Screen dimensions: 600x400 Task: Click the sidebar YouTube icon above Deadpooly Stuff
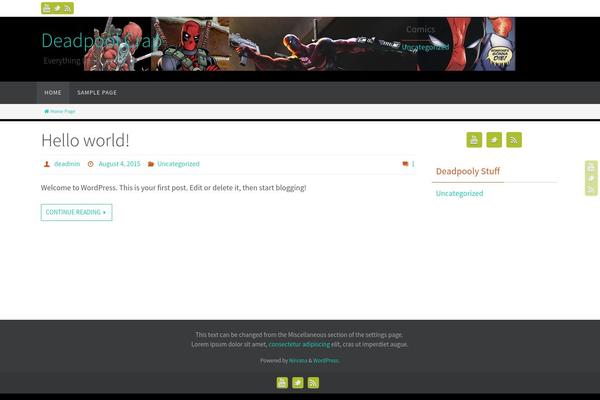[x=474, y=140]
